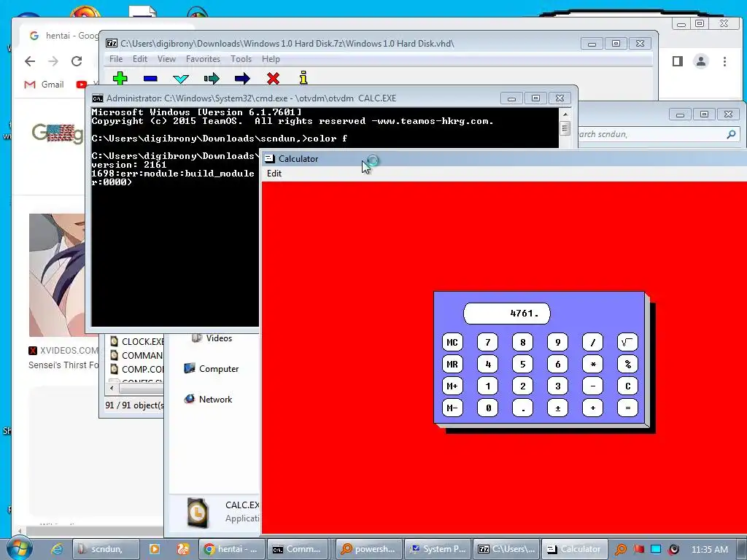Open the Edit menu in Calculator
The width and height of the screenshot is (747, 560).
274,174
